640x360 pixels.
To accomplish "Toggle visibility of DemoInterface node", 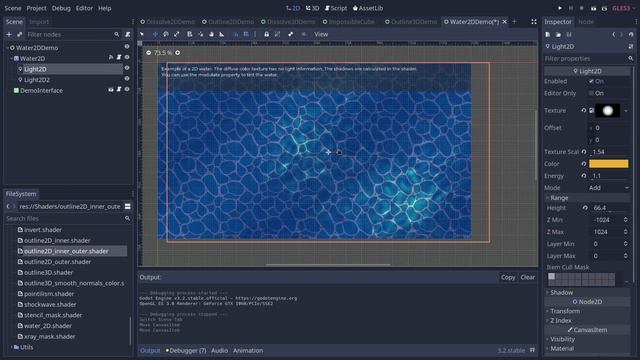I will (x=127, y=89).
